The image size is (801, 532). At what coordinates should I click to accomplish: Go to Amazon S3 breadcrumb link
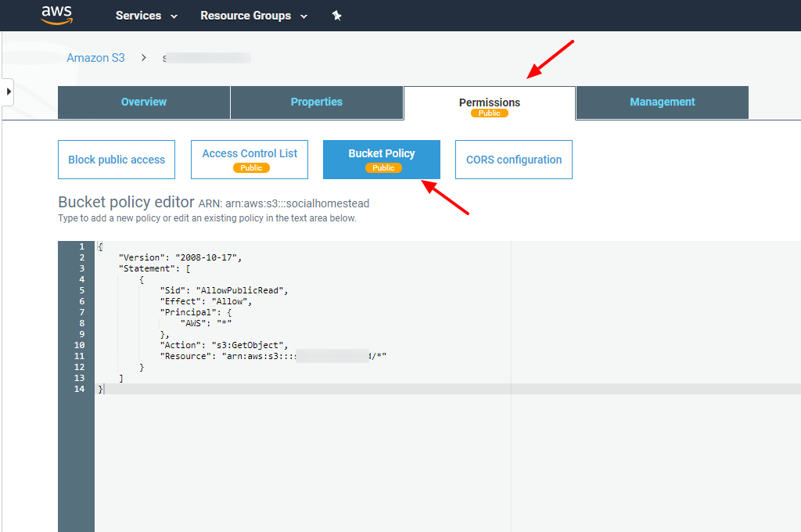click(x=95, y=58)
